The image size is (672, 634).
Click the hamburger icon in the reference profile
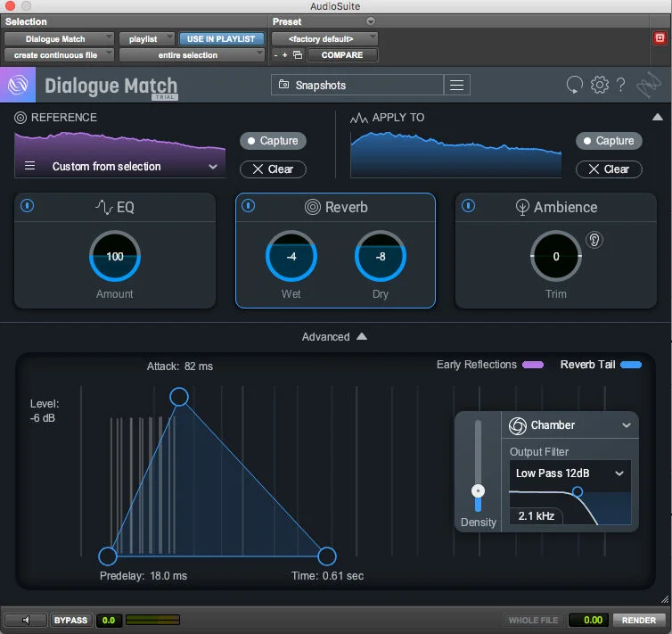(29, 166)
